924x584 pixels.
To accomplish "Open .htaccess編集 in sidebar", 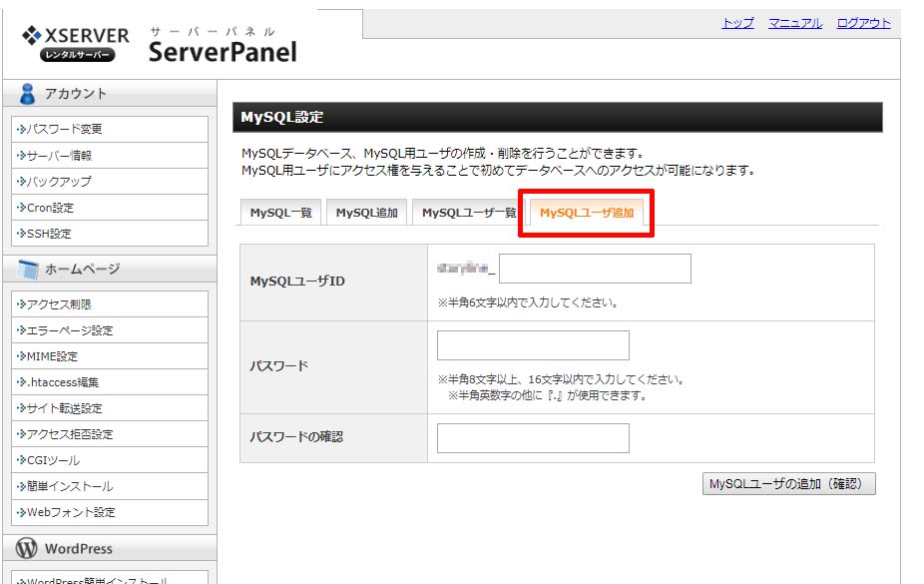I will click(62, 382).
